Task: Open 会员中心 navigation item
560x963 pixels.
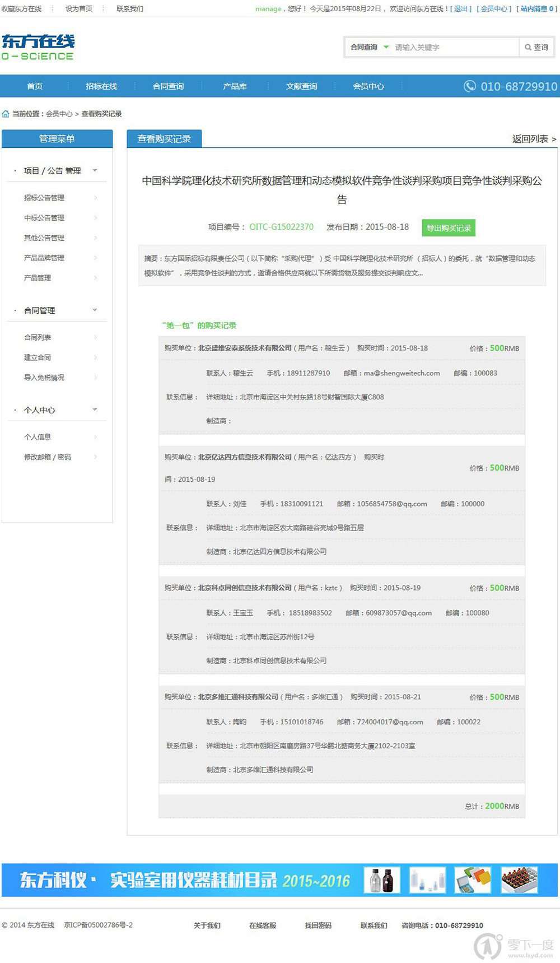Action: pos(368,86)
